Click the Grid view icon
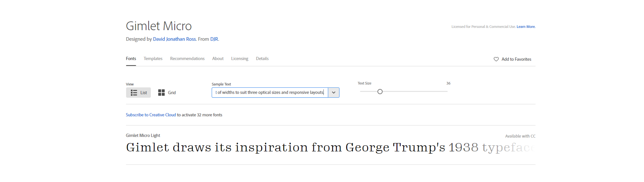644x182 pixels. 161,93
